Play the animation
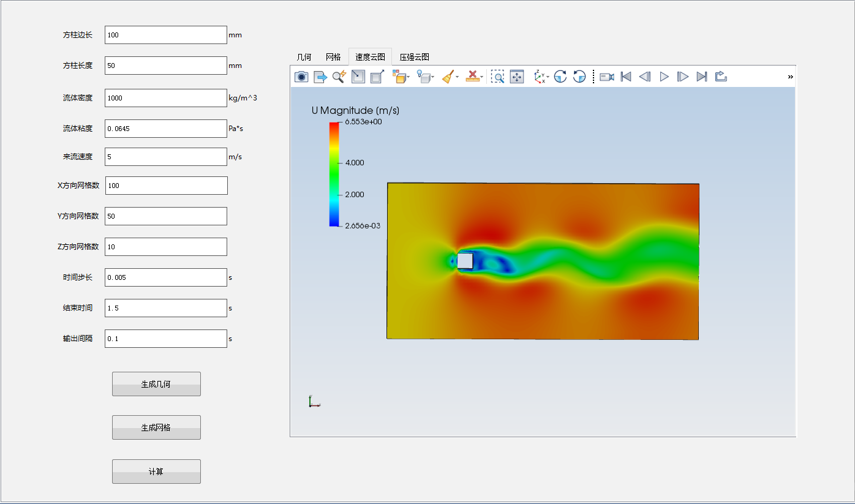Viewport: 855px width, 504px height. 664,77
